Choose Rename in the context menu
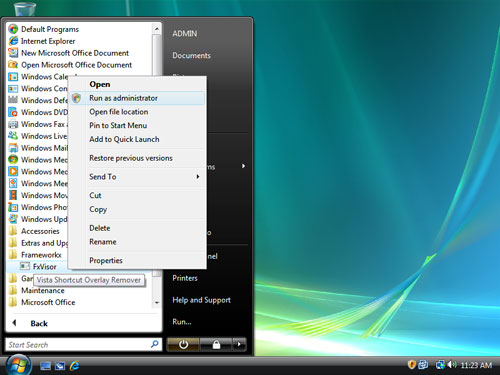 137,242
